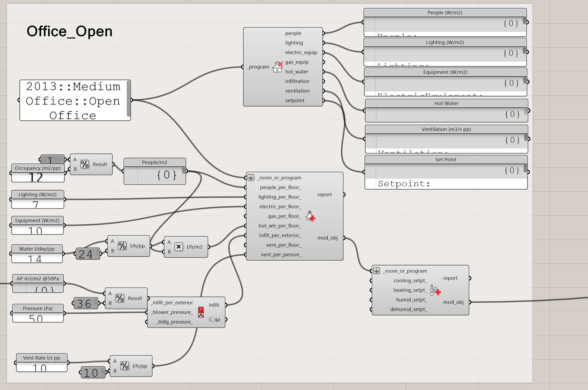This screenshot has height=390, width=588.
Task: Click the people output of program component
Action: coord(293,33)
